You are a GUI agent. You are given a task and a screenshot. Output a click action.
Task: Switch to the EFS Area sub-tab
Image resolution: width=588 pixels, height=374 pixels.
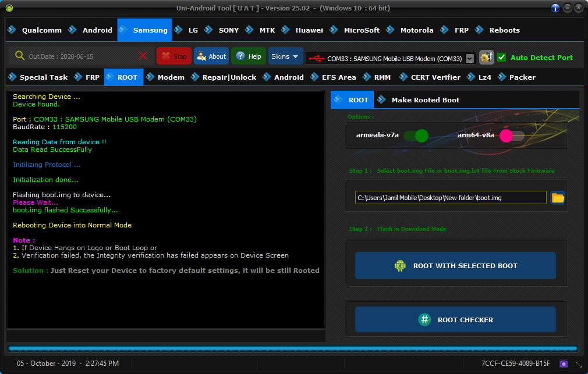pyautogui.click(x=334, y=77)
